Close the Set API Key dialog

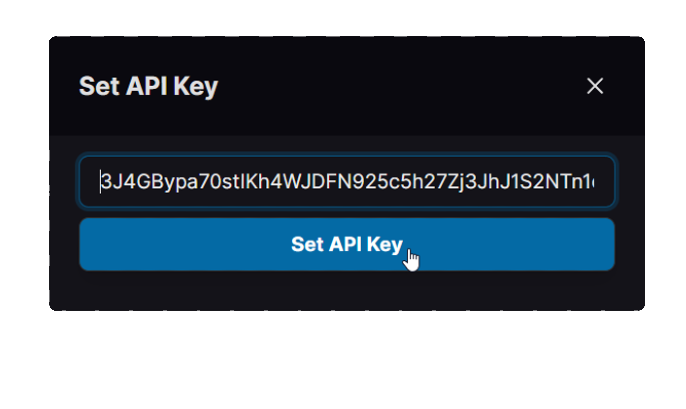coord(595,86)
